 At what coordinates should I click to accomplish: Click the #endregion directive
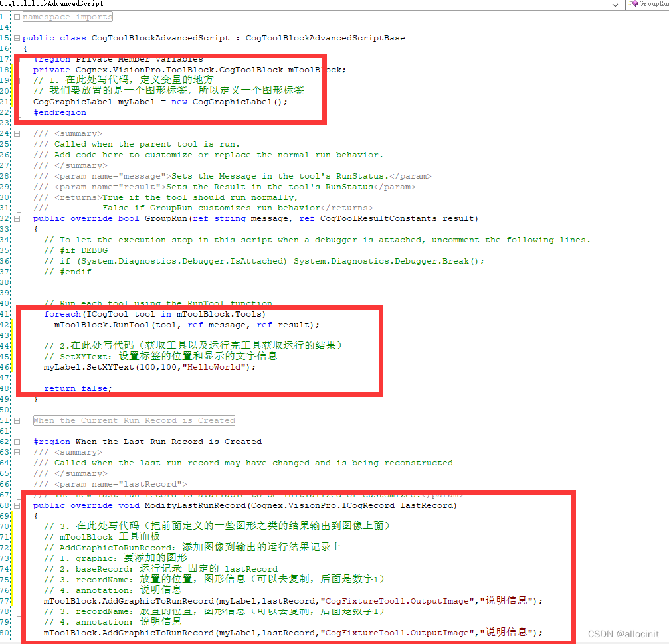(60, 113)
